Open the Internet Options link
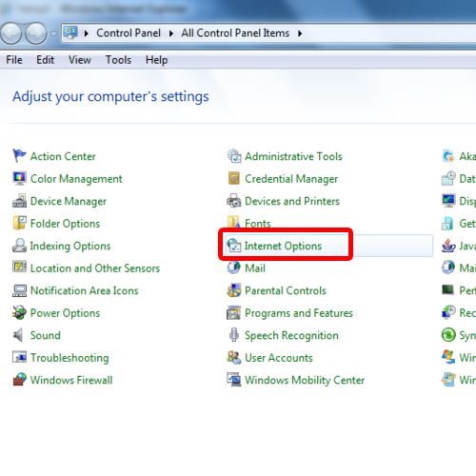Image resolution: width=476 pixels, height=476 pixels. (283, 246)
